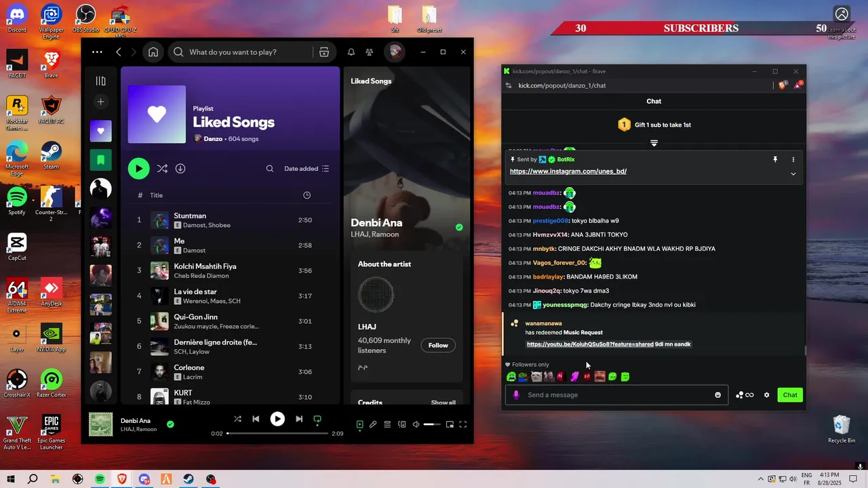Open emoji picker in chat input
868x488 pixels.
(x=718, y=395)
